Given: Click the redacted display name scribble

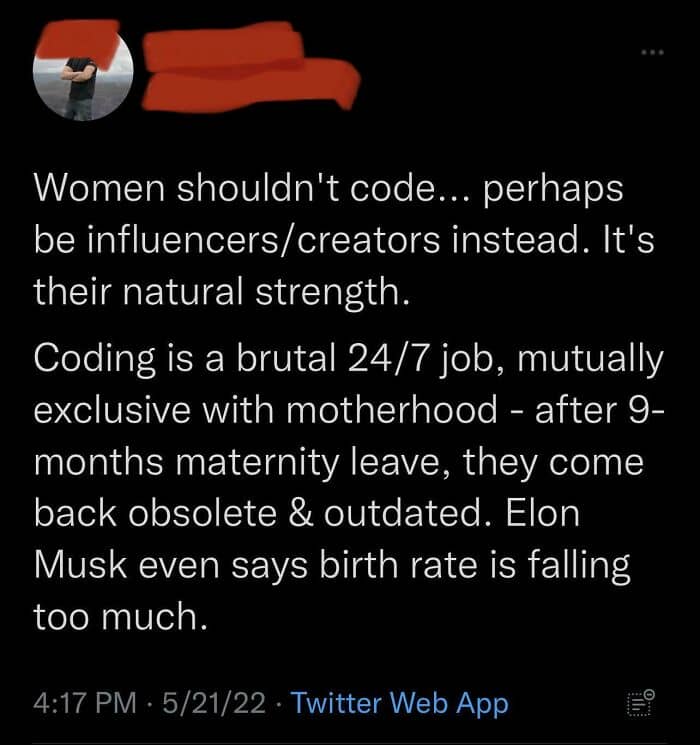Looking at the screenshot, I should [x=223, y=46].
